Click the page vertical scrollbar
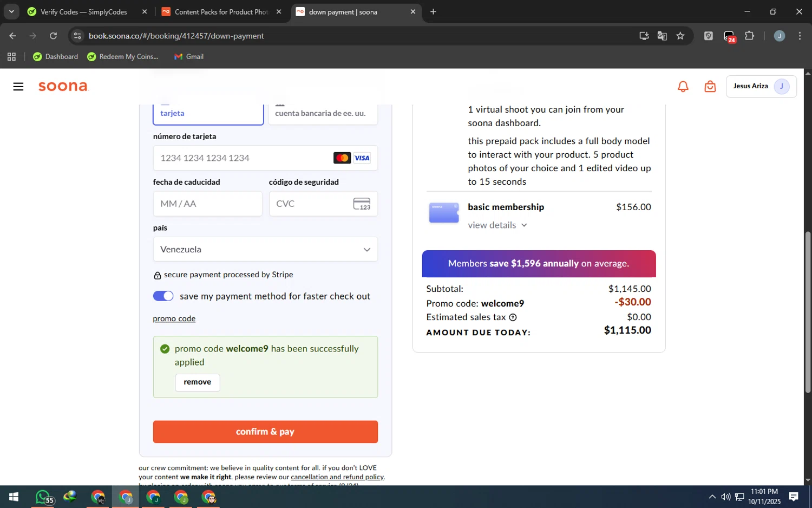The image size is (812, 508). point(808,312)
